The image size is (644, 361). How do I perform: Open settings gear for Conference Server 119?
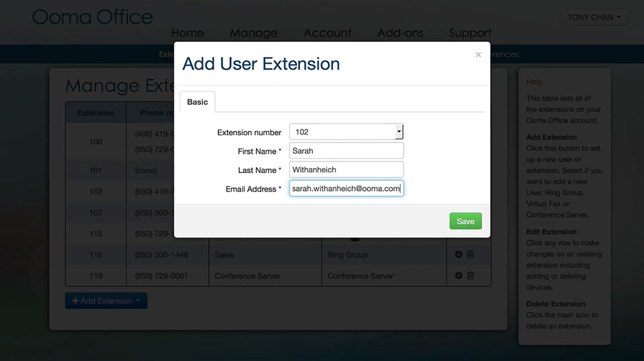459,275
